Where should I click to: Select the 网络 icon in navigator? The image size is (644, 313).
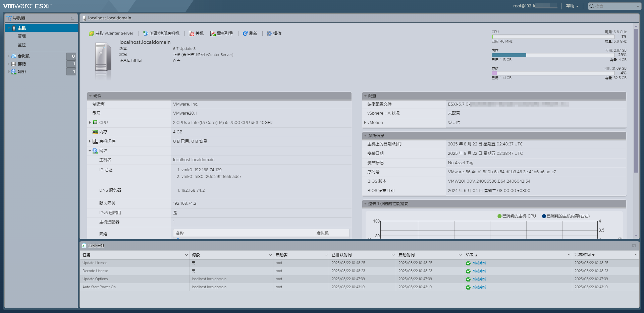coord(13,71)
